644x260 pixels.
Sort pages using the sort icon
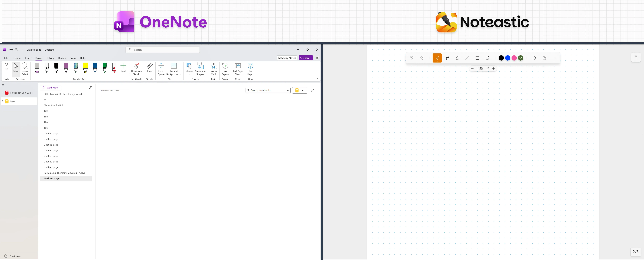click(90, 88)
